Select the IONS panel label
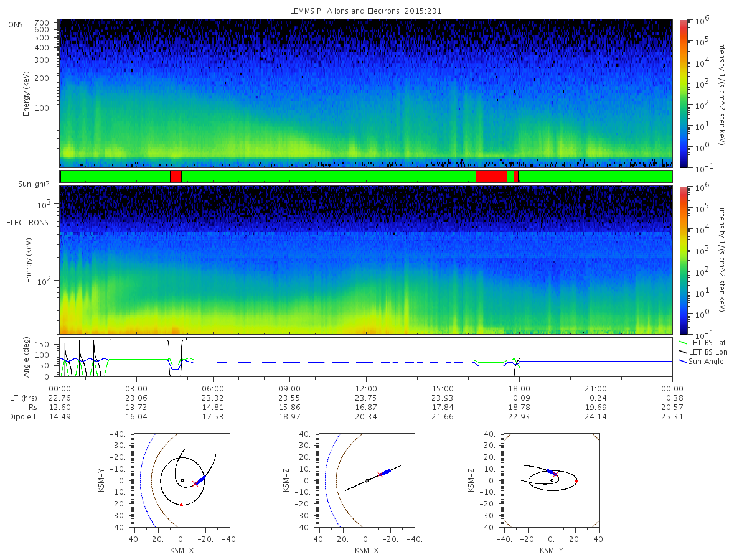Image resolution: width=747 pixels, height=560 pixels. (x=15, y=25)
